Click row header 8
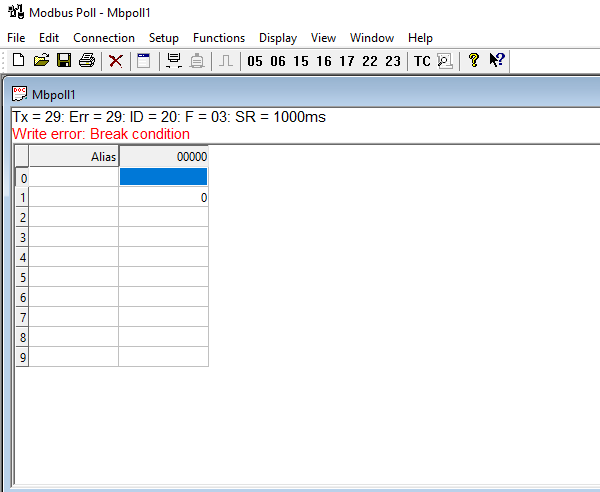The image size is (600, 492). 22,337
